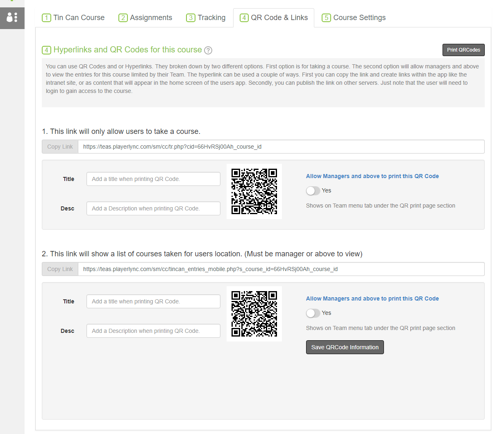The width and height of the screenshot is (504, 434).
Task: Open help for Hyperlinks and QR Codes
Action: pos(208,50)
